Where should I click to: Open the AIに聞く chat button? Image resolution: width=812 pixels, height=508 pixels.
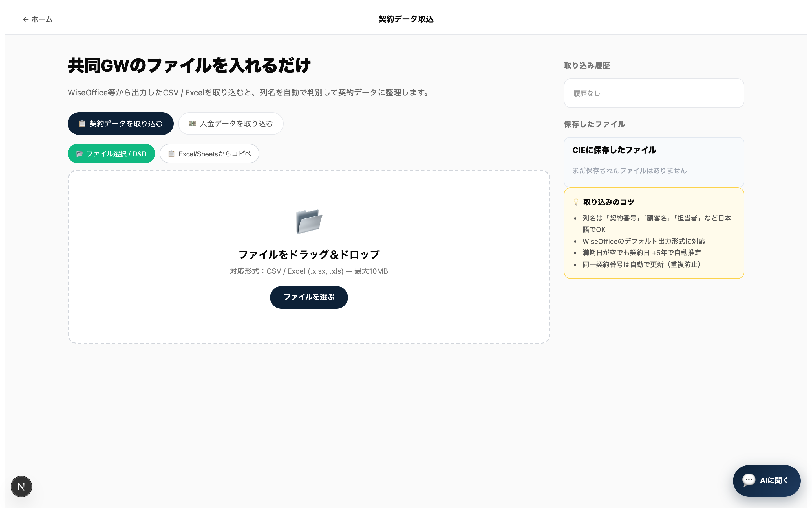tap(767, 480)
